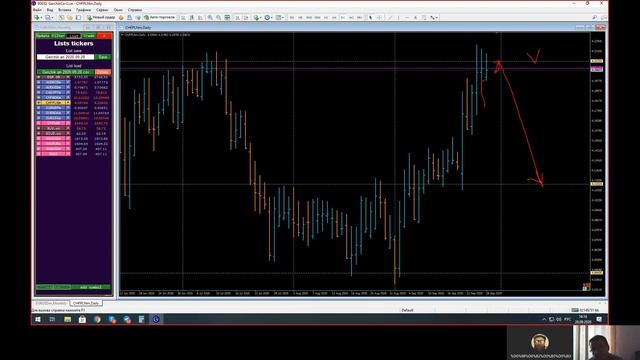
Task: Open Task View on the taskbar
Action: tap(52, 319)
